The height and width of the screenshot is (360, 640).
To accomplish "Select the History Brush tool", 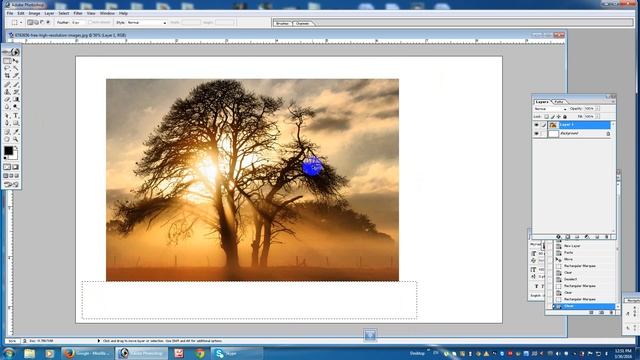I will click(16, 92).
